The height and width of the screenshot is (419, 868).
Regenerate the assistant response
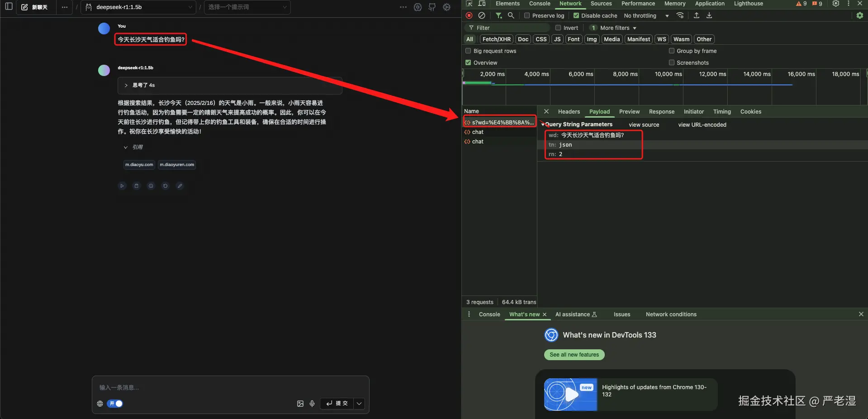(166, 186)
